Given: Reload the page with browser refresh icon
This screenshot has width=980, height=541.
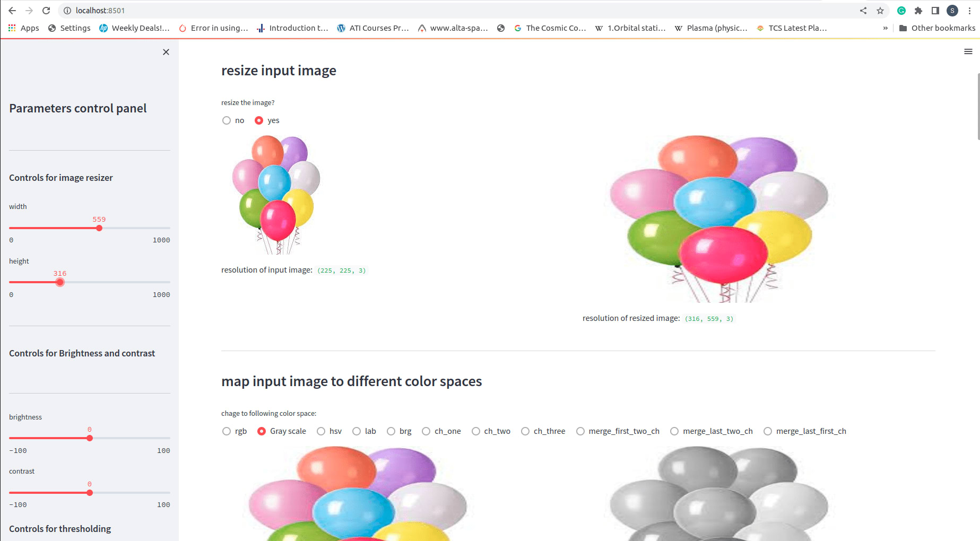Looking at the screenshot, I should [46, 11].
